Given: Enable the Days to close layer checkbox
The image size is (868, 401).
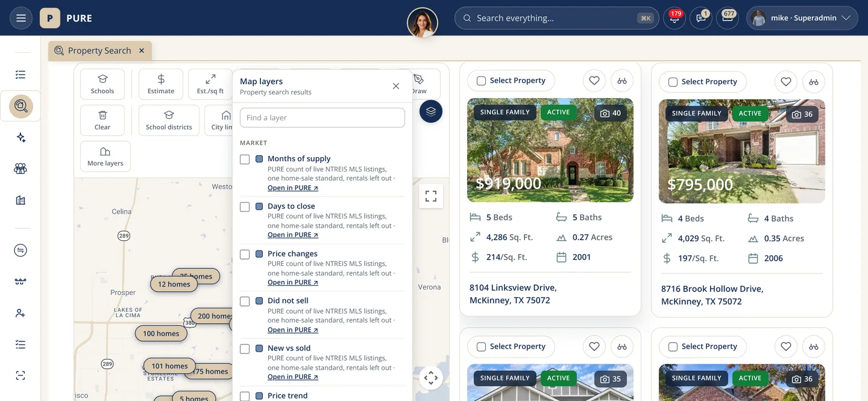Looking at the screenshot, I should pyautogui.click(x=245, y=207).
